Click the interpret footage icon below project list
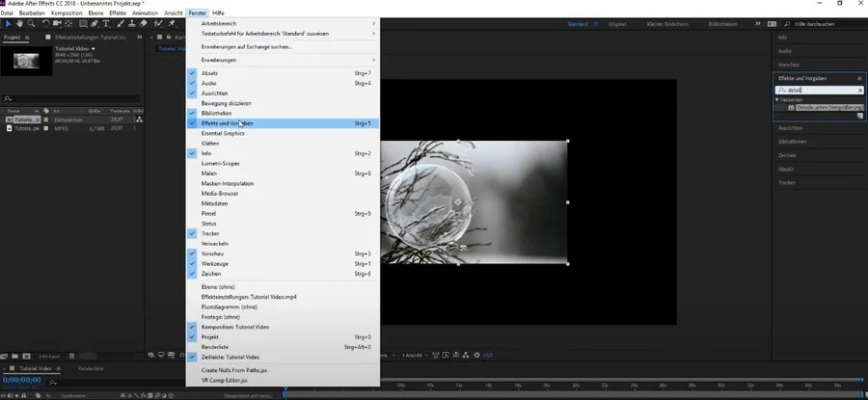The image size is (868, 400). point(6,357)
